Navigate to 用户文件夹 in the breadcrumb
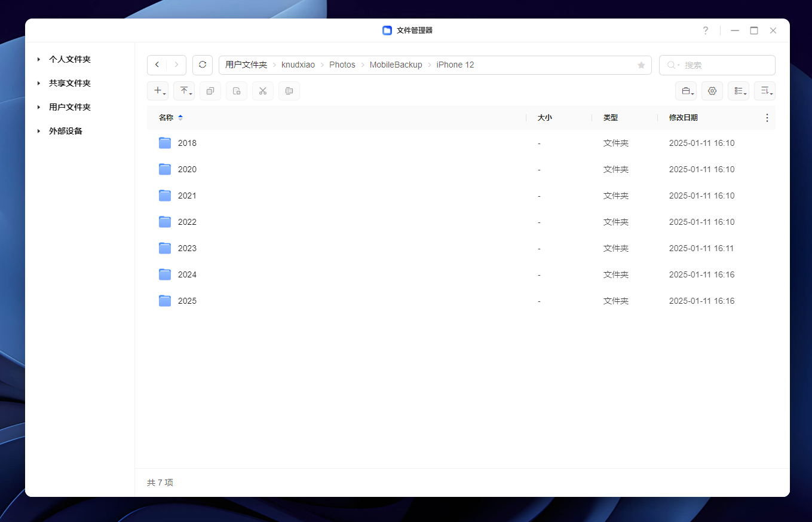 tap(246, 65)
